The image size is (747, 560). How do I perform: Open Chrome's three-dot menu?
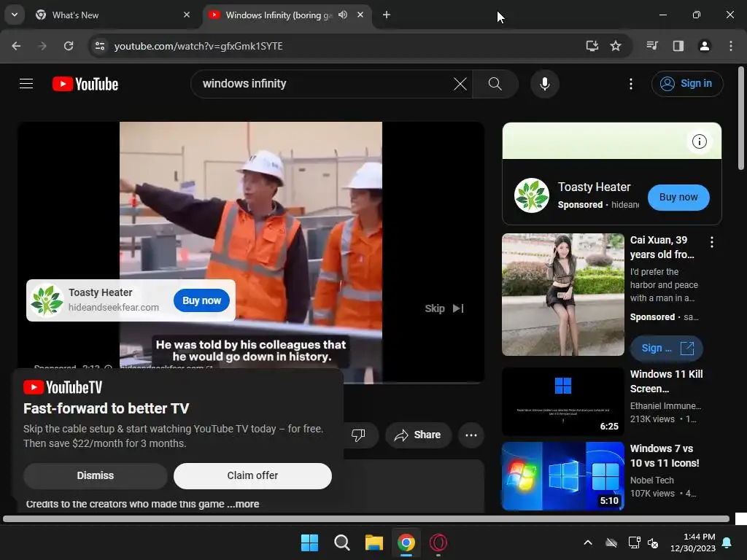point(731,46)
